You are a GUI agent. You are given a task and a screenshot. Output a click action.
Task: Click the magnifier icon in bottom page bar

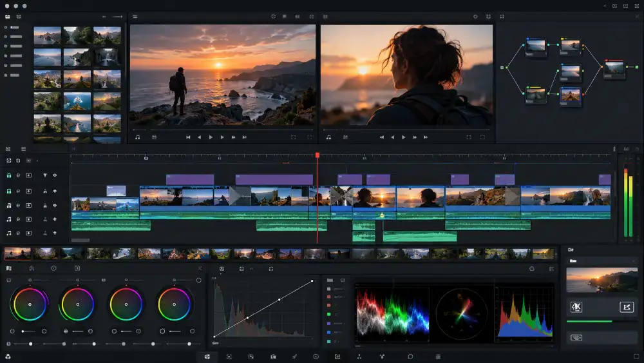pyautogui.click(x=251, y=357)
